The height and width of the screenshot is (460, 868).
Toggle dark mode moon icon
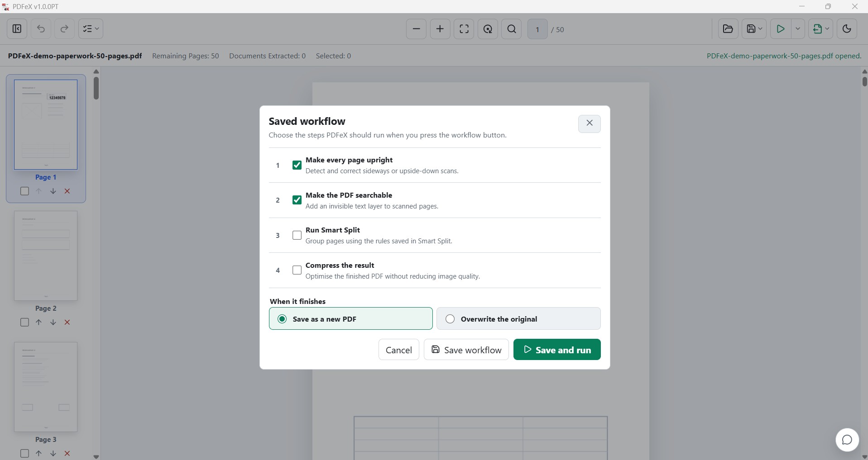[847, 29]
